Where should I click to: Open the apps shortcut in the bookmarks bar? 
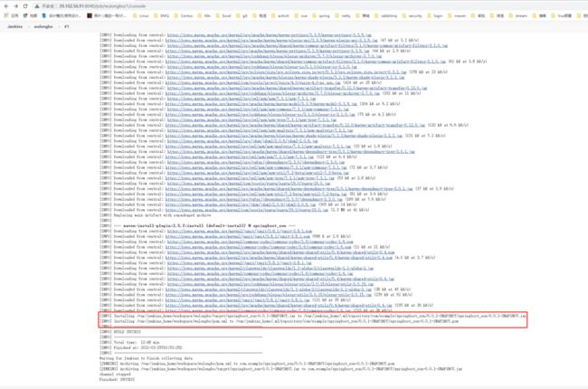coord(11,15)
